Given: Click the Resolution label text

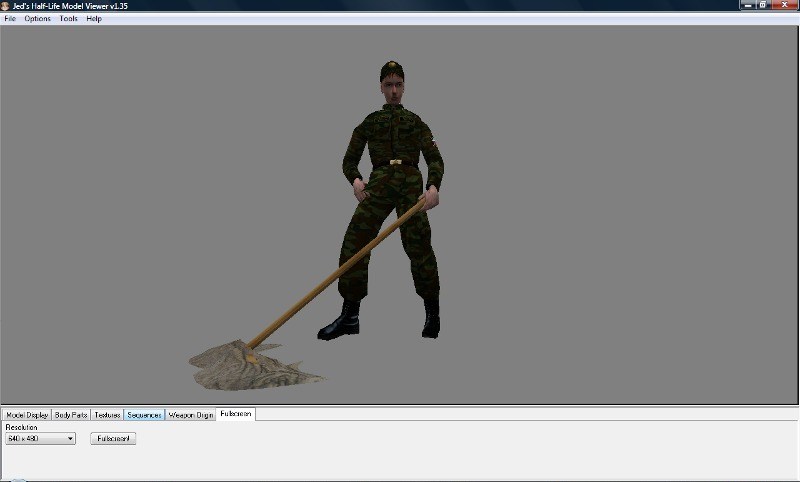Looking at the screenshot, I should point(21,427).
